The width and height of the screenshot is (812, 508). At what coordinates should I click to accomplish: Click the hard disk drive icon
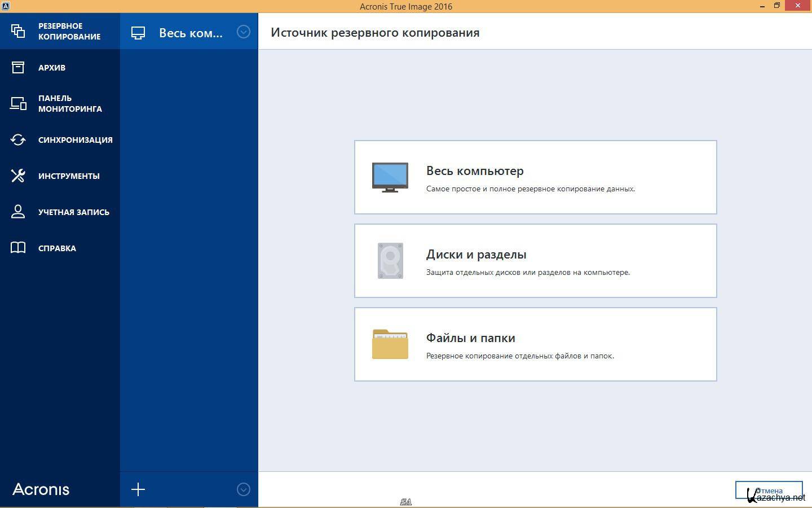tap(390, 261)
